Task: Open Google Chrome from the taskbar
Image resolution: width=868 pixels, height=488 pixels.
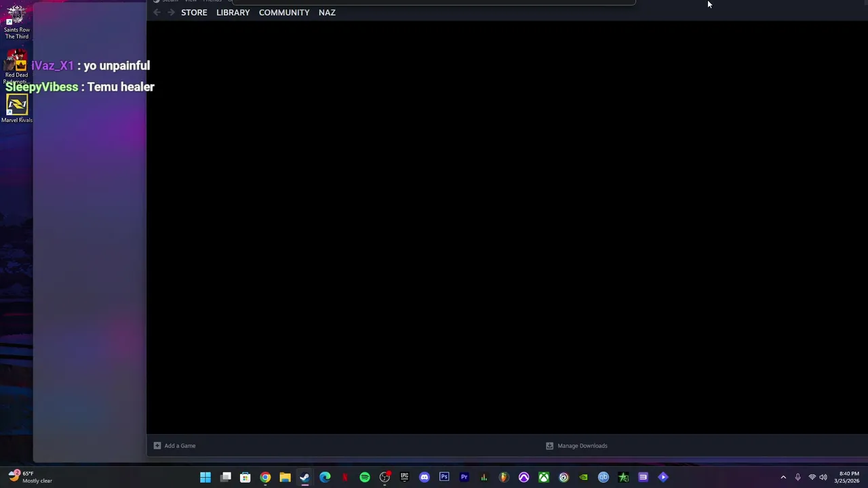Action: point(265,477)
